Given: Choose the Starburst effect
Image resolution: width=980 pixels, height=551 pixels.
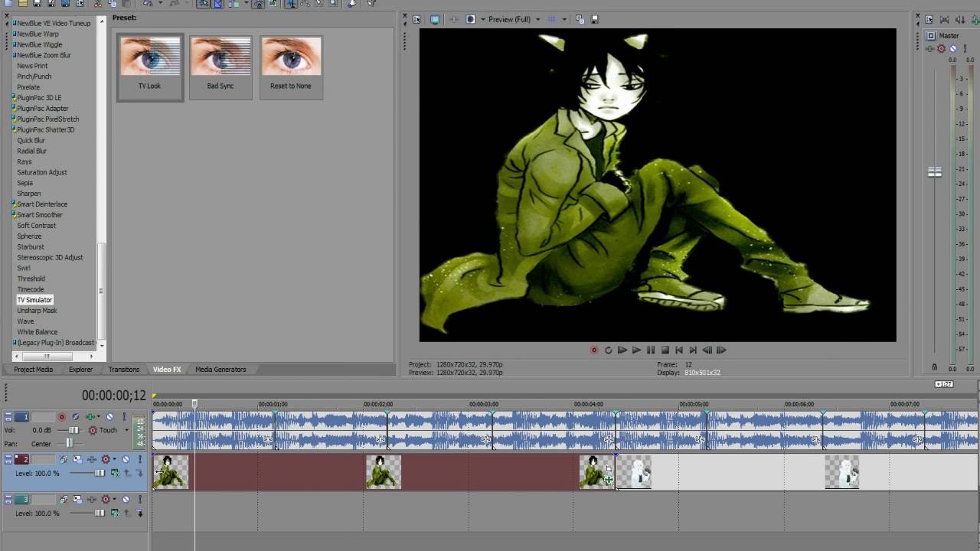Looking at the screenshot, I should 31,247.
